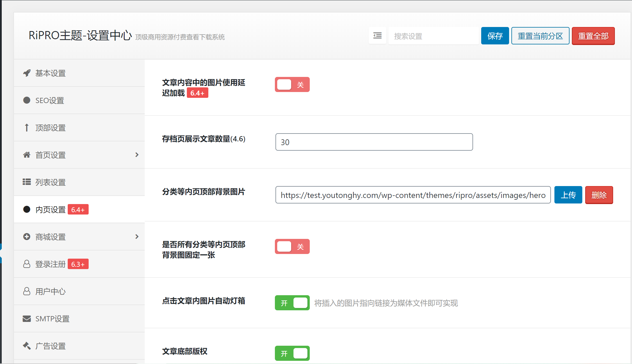Expand the 首页设置 chevron arrow
The width and height of the screenshot is (632, 364).
(137, 155)
